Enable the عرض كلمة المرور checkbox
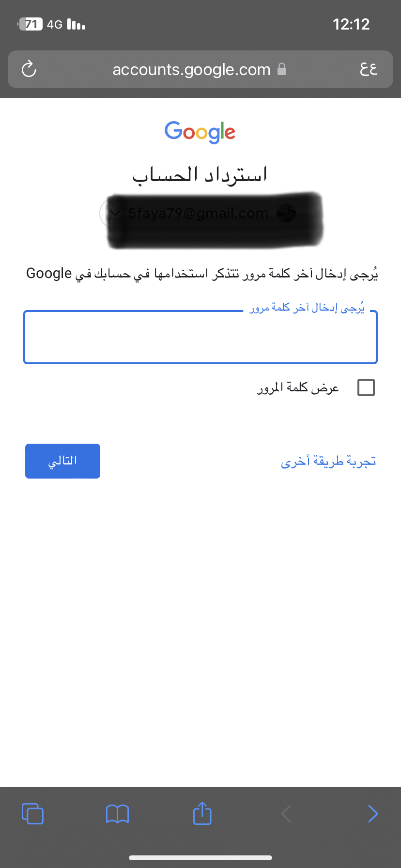Screen dimensions: 401x868 click(366, 387)
